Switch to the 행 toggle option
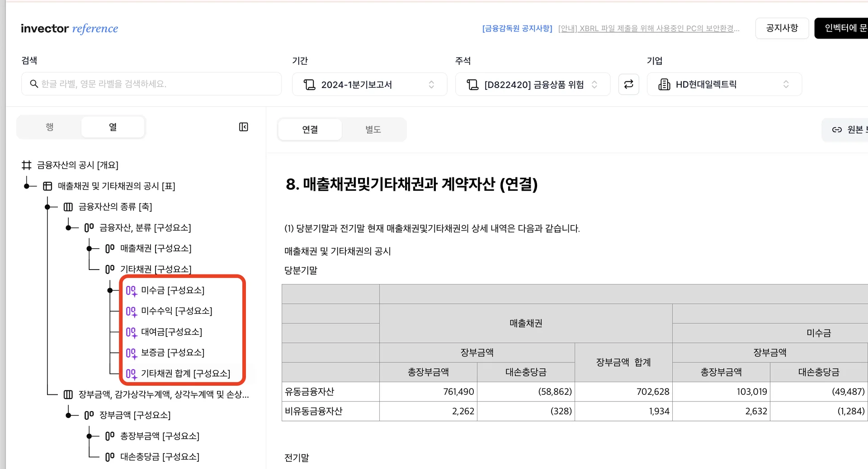Screen dimensions: 868x469 click(x=49, y=127)
